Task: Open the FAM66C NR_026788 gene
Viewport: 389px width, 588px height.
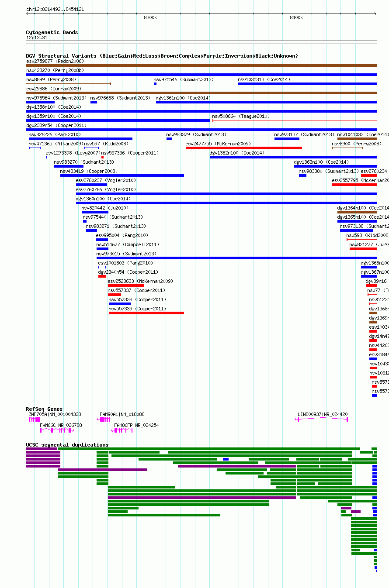Action: [x=57, y=430]
